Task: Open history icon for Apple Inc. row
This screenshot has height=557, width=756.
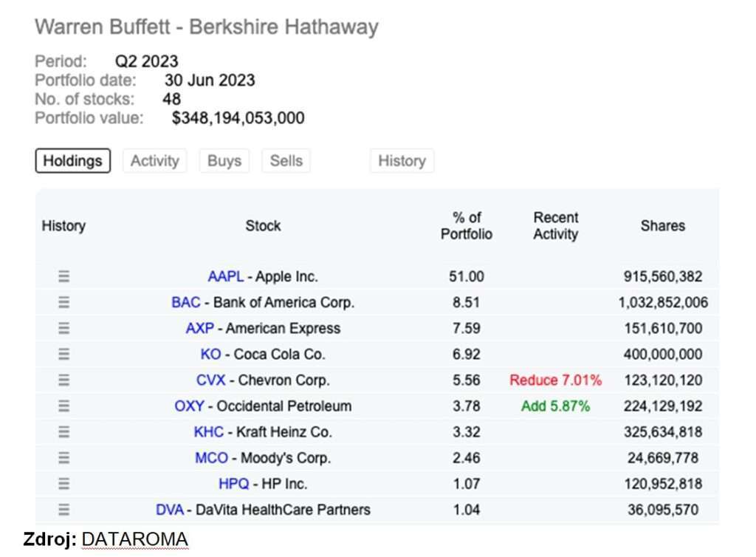Action: pyautogui.click(x=63, y=276)
